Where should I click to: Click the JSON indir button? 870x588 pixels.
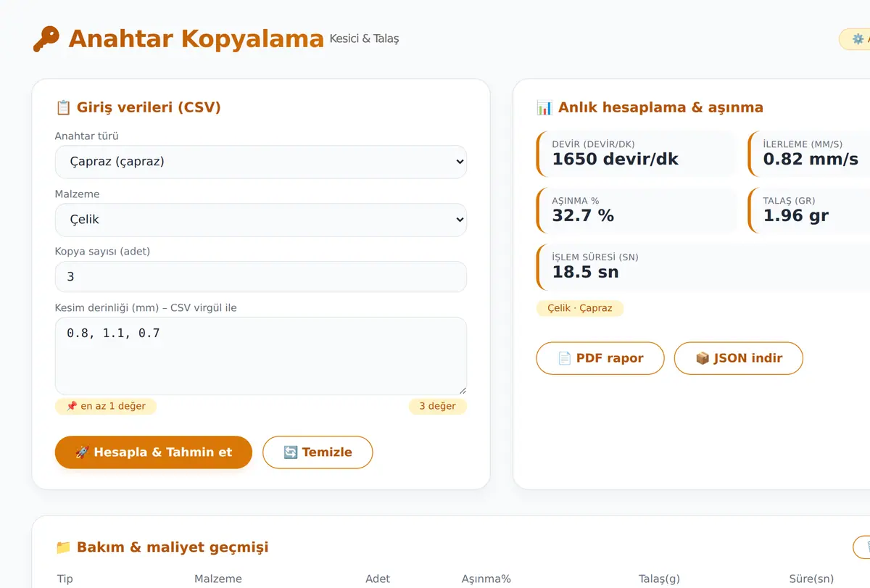[x=739, y=358]
